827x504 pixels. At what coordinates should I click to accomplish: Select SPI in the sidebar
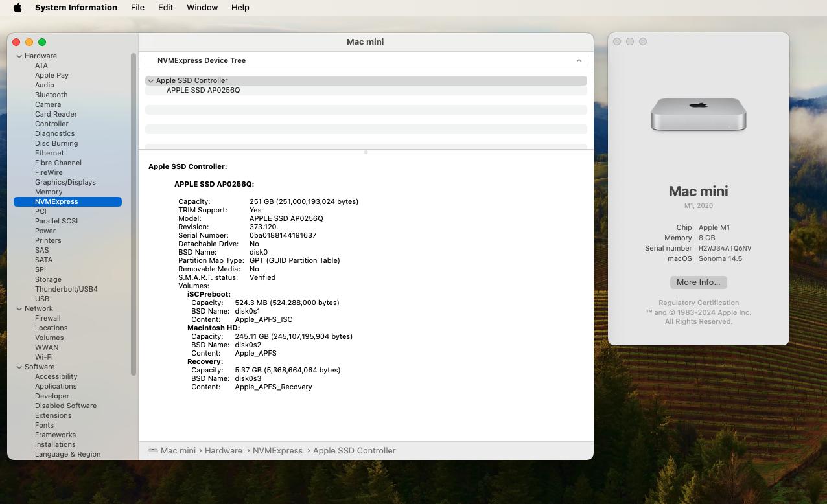pos(40,269)
